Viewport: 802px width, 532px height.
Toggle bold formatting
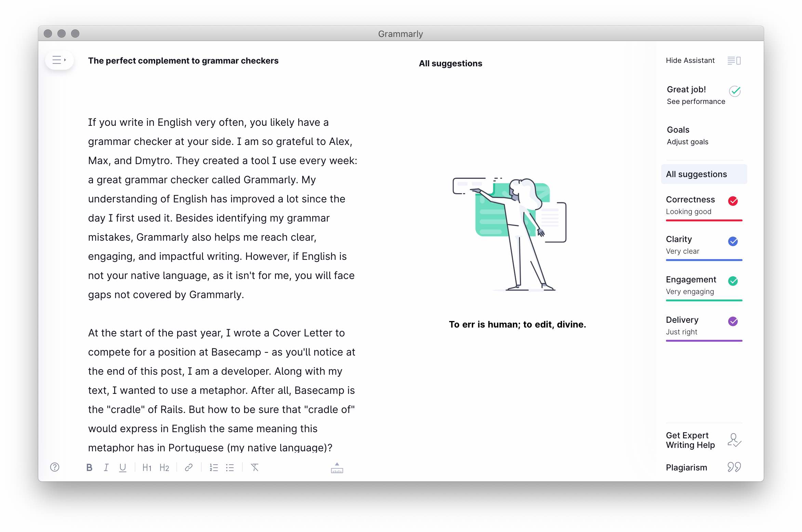(89, 467)
